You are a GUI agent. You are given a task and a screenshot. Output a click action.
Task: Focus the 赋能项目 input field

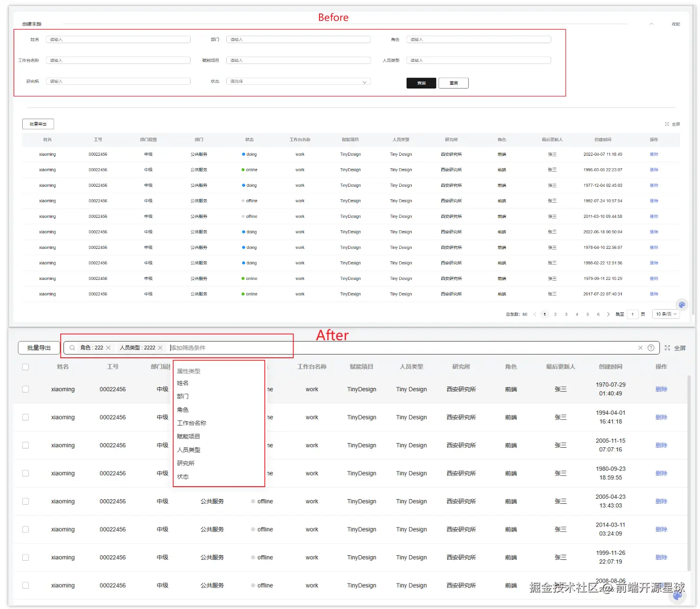(299, 60)
